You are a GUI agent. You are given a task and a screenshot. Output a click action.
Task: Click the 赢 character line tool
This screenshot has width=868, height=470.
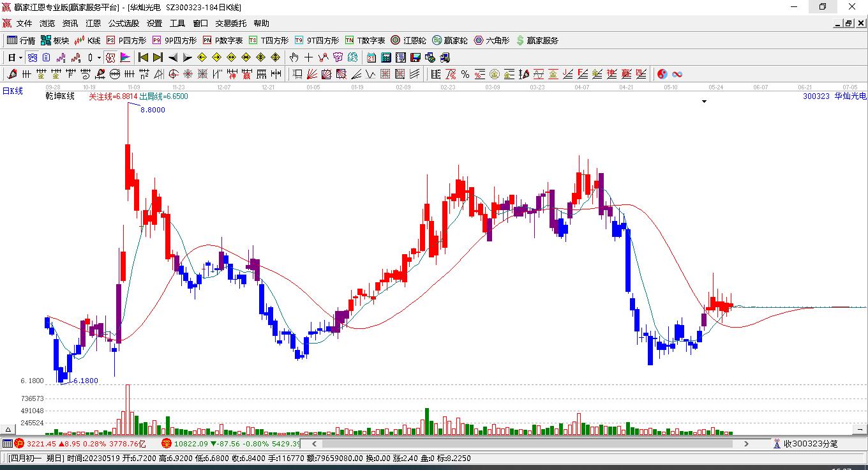coord(246,74)
